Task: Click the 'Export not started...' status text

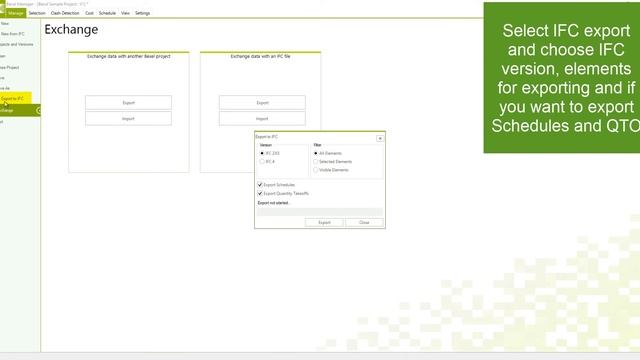Action: click(x=274, y=203)
